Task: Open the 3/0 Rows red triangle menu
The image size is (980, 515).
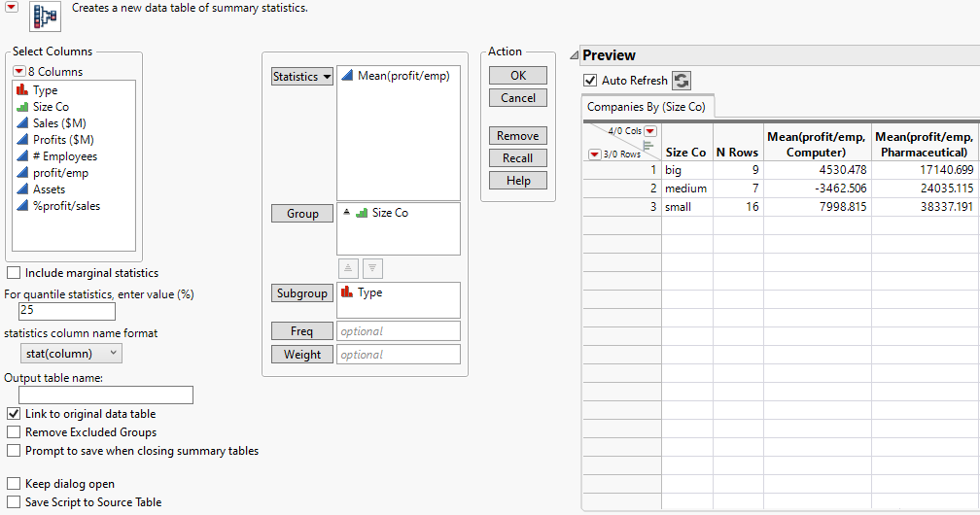Action: pos(594,154)
